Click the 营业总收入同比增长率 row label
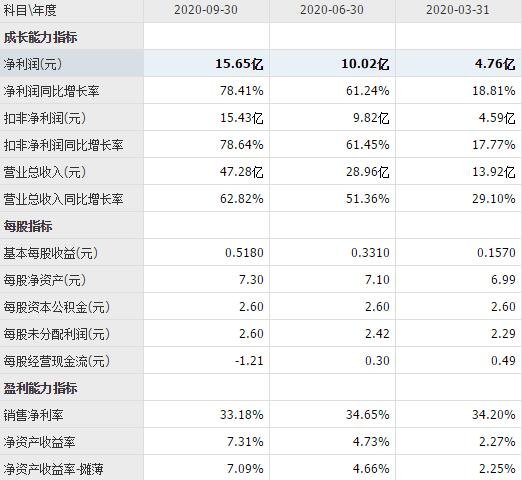The image size is (522, 480). [63, 199]
